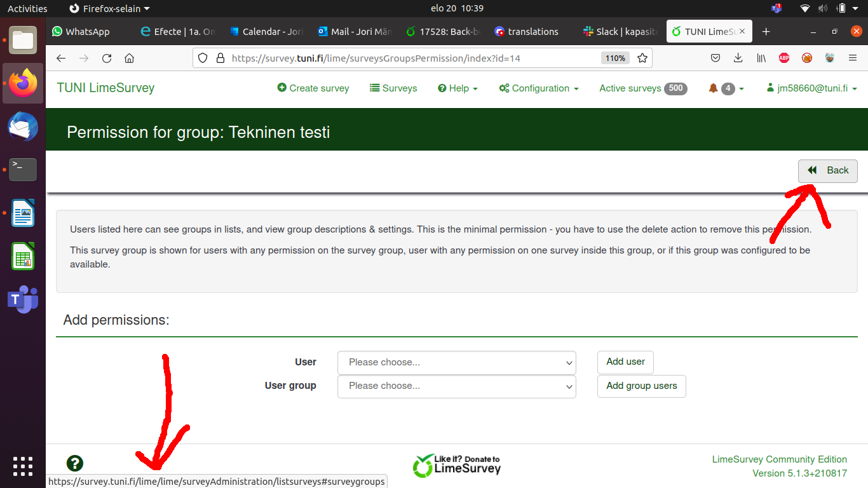Screen dimensions: 868x488
Task: Open the jm58660@tuni.fi account menu
Action: [812, 88]
